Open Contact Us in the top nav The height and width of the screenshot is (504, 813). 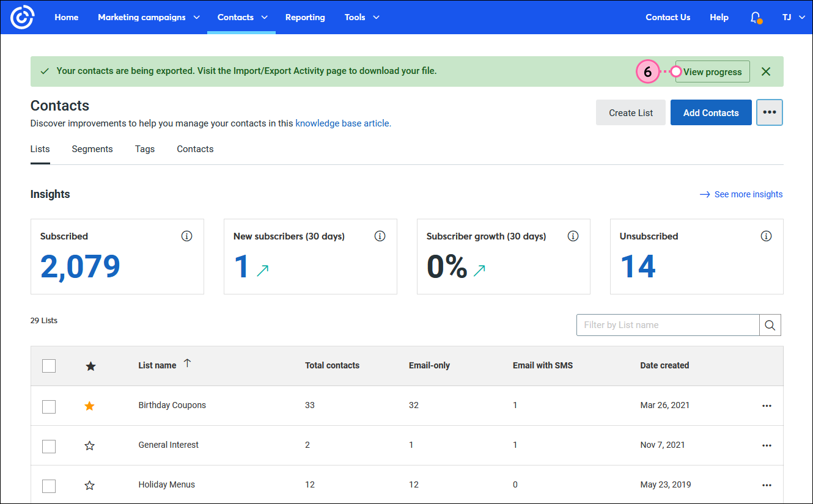(668, 17)
